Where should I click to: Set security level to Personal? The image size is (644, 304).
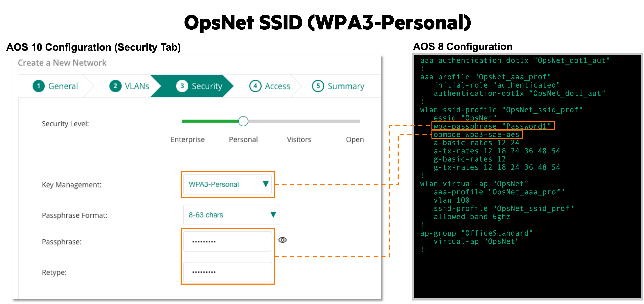tap(243, 139)
